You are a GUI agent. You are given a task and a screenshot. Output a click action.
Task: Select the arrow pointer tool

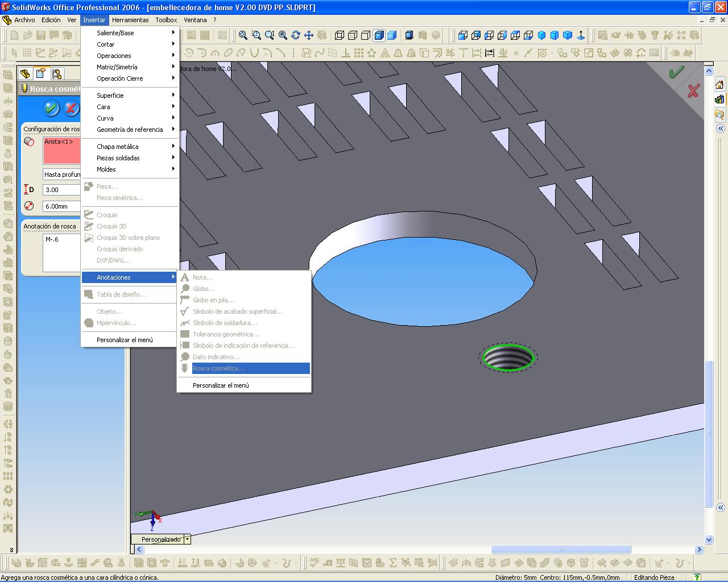[15, 53]
